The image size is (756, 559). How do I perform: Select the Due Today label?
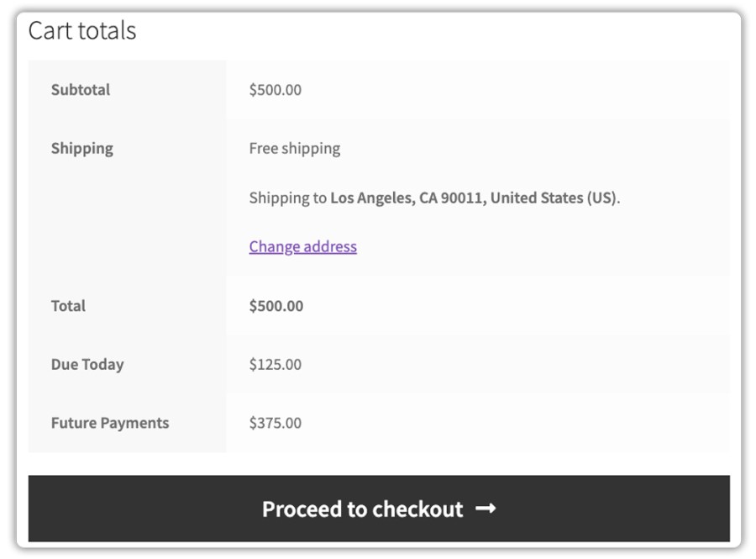[x=87, y=365]
